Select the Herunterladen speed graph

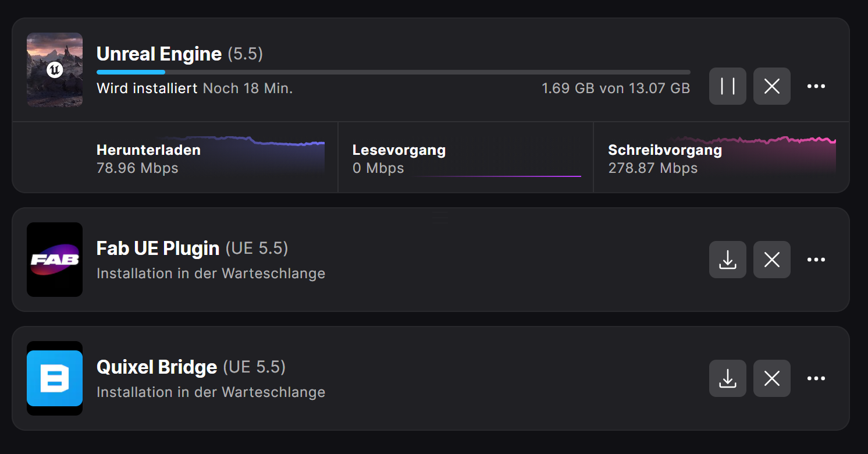pyautogui.click(x=209, y=158)
